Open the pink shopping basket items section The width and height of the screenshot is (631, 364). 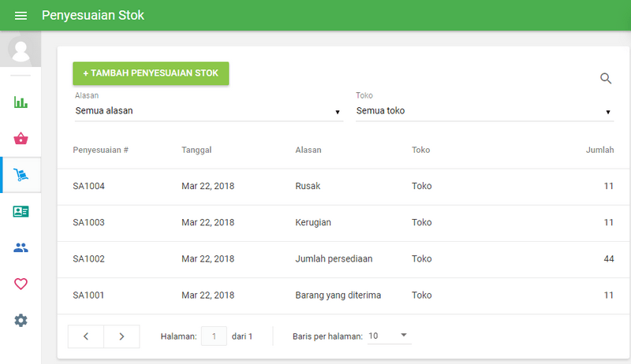[21, 139]
